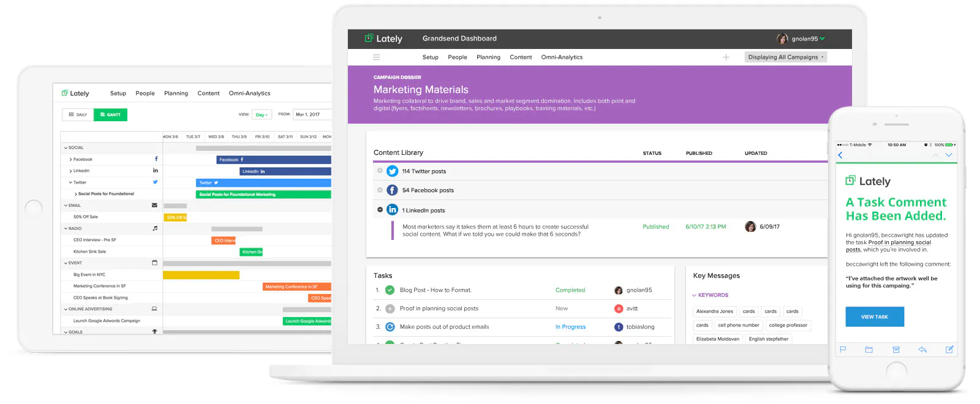
Task: Collapse the KEYWORDS section in Key Messages
Action: 695,295
